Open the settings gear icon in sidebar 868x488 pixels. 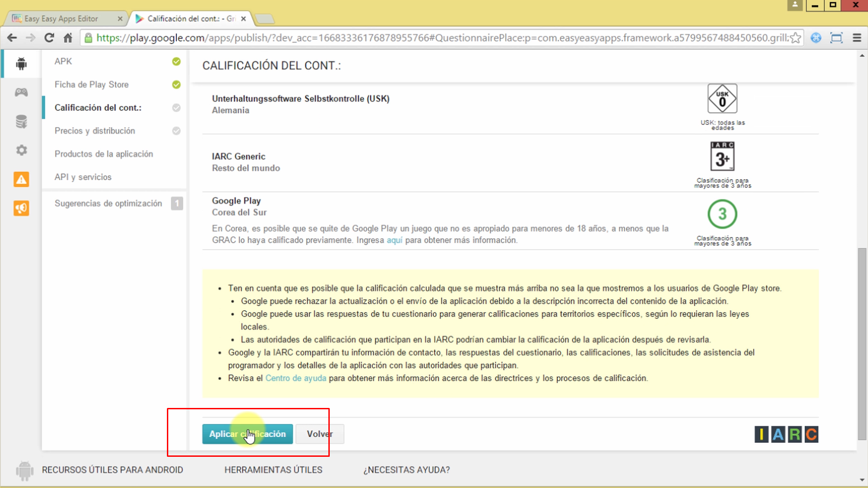pos(21,150)
